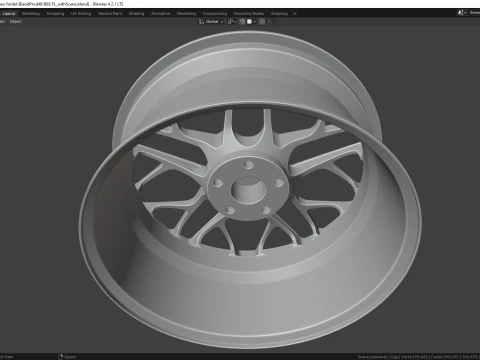Viewport: 480px width, 360px height.
Task: Open the Animation workspace tab
Action: click(161, 14)
